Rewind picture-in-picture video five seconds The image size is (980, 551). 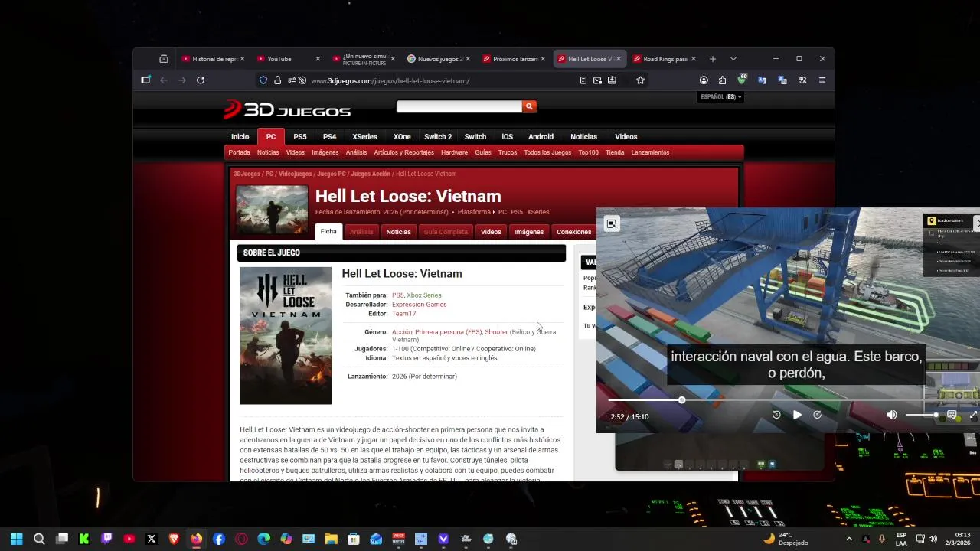tap(776, 415)
